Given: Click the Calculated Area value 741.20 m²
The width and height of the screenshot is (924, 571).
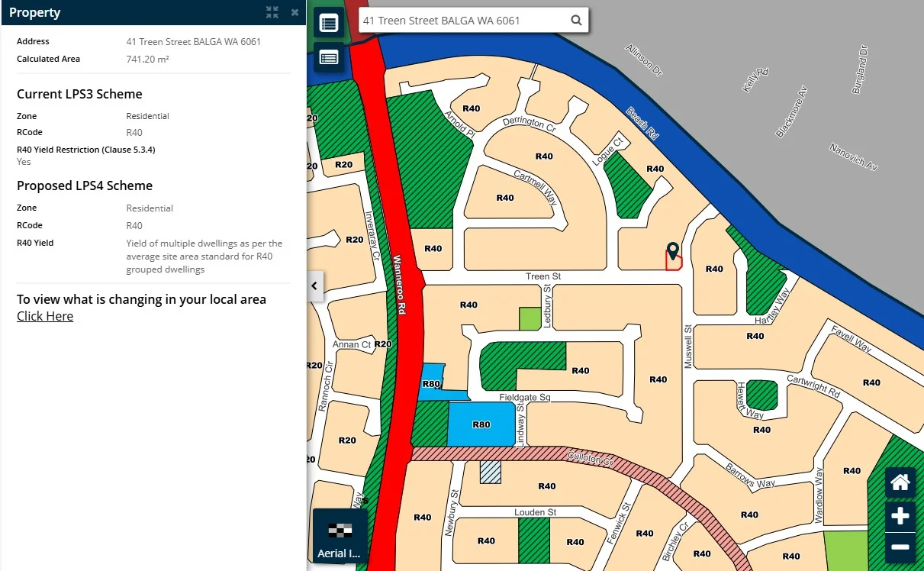Looking at the screenshot, I should point(147,59).
